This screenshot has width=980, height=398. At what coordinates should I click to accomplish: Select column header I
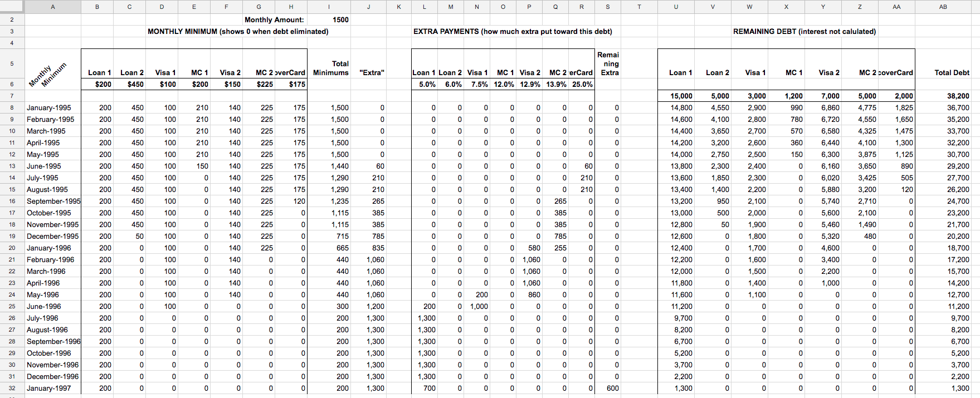pyautogui.click(x=329, y=7)
